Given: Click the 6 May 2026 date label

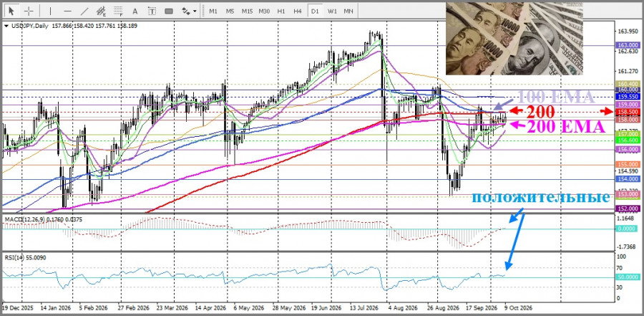Looking at the screenshot, I should [248, 307].
